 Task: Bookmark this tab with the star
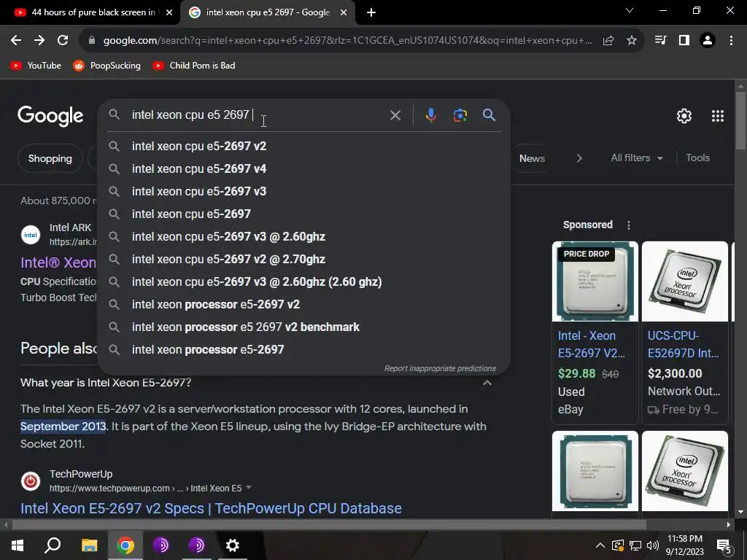click(632, 41)
